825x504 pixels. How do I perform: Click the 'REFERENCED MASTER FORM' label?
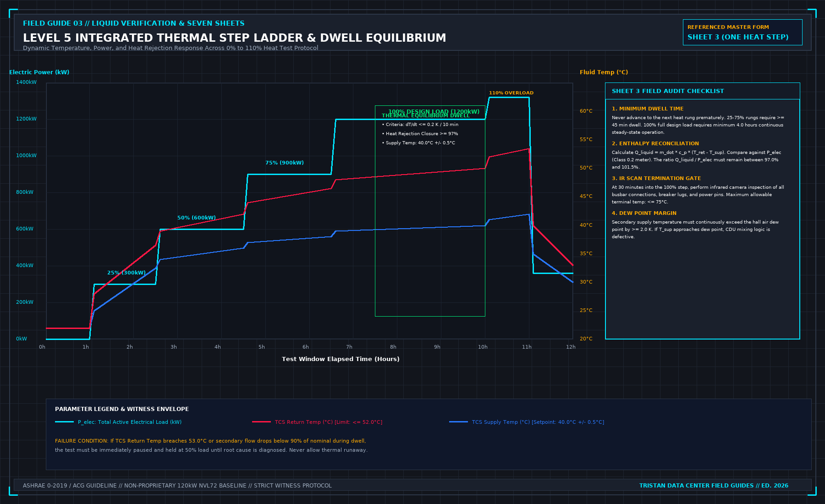[728, 27]
